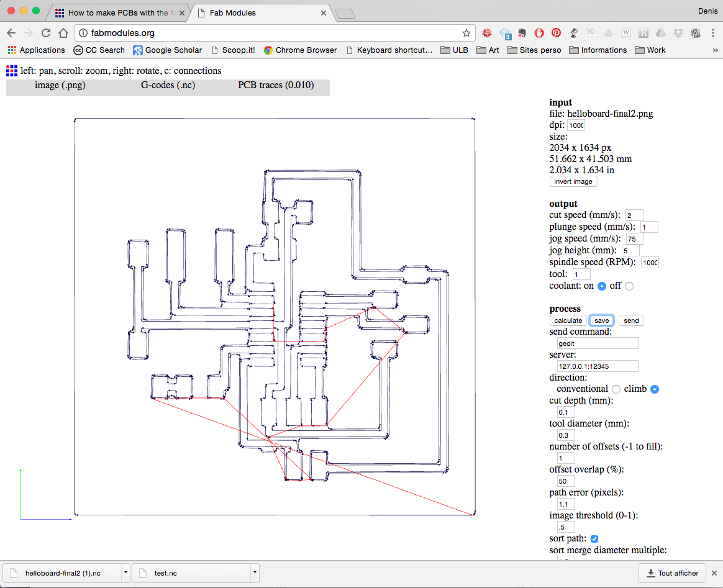Click the jog height field
This screenshot has height=588, width=723.
pos(630,251)
